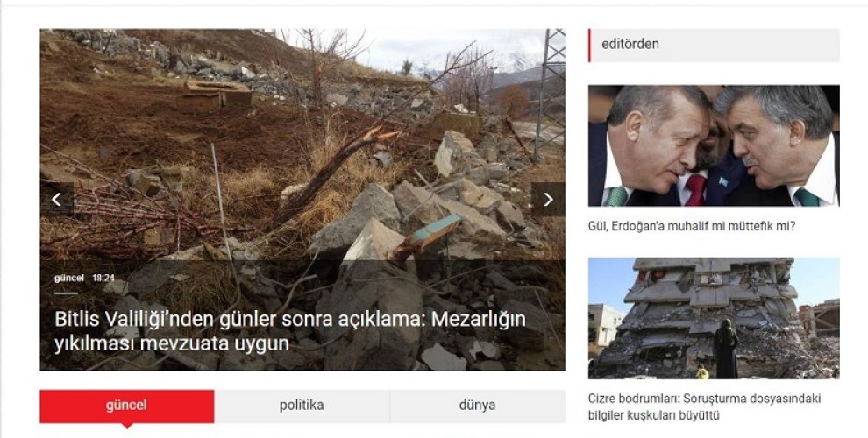Click red triangle pointer under güncel tab
This screenshot has width=868, height=438.
127,426
